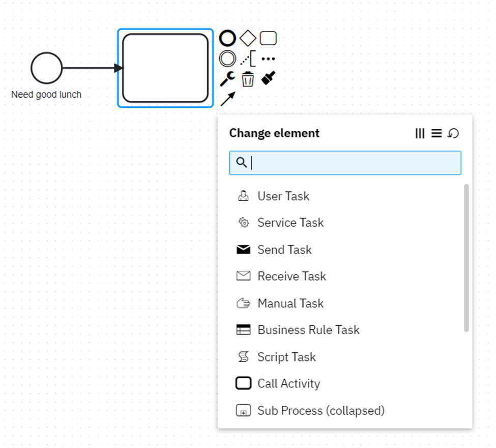Click the collapsed Sub Process plus icon
Viewport: 496px width, 448px height.
tap(243, 410)
